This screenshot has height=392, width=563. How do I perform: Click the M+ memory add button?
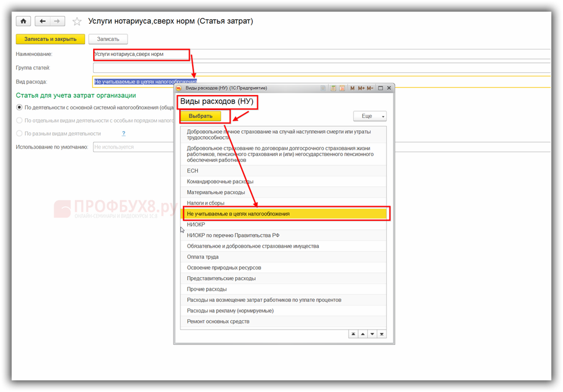pyautogui.click(x=361, y=88)
